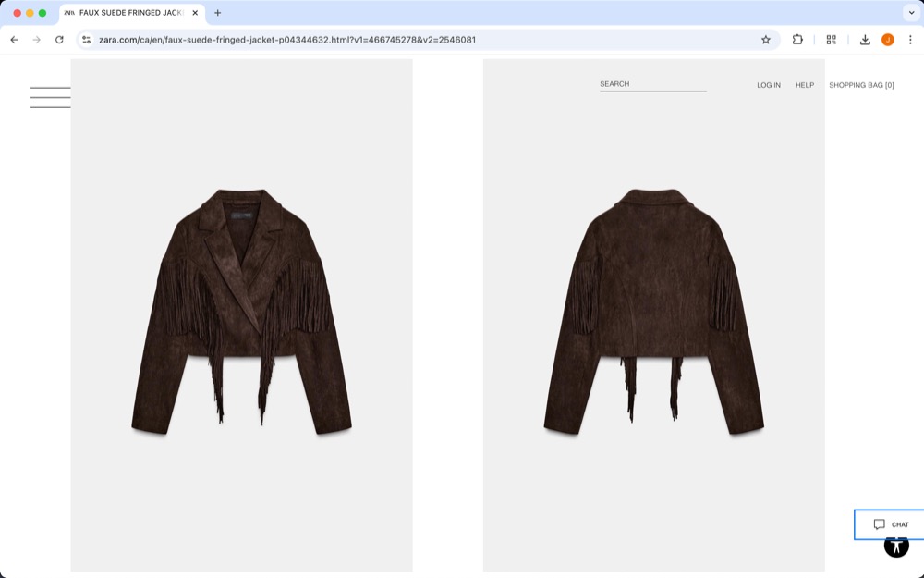Bookmark the page with the star icon
924x578 pixels.
[766, 40]
